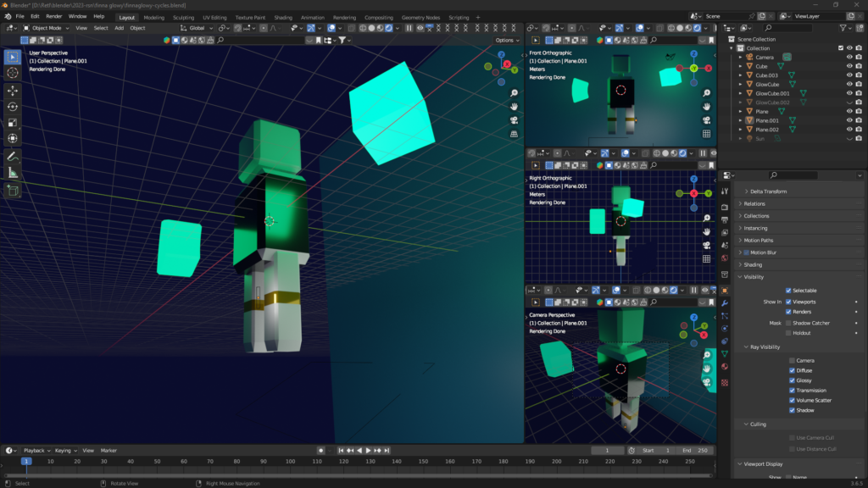Enable the Shadow Catcher mask checkbox
The height and width of the screenshot is (488, 868).
pyautogui.click(x=788, y=323)
